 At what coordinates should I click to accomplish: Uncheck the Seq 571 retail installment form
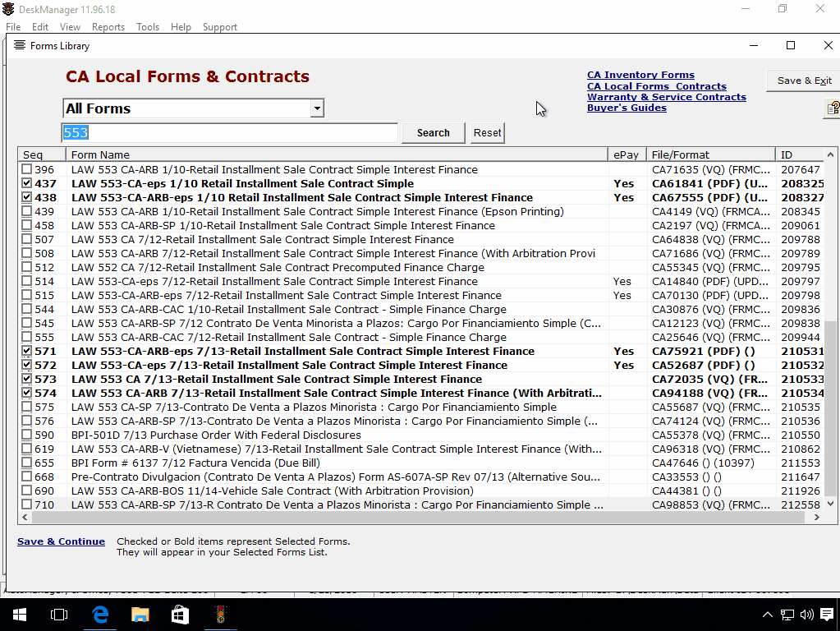tap(25, 351)
